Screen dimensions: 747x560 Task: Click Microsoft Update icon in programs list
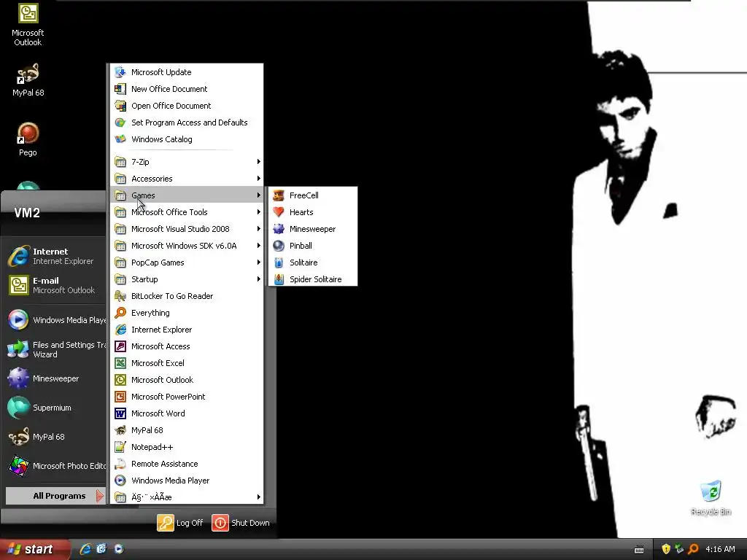pos(120,72)
